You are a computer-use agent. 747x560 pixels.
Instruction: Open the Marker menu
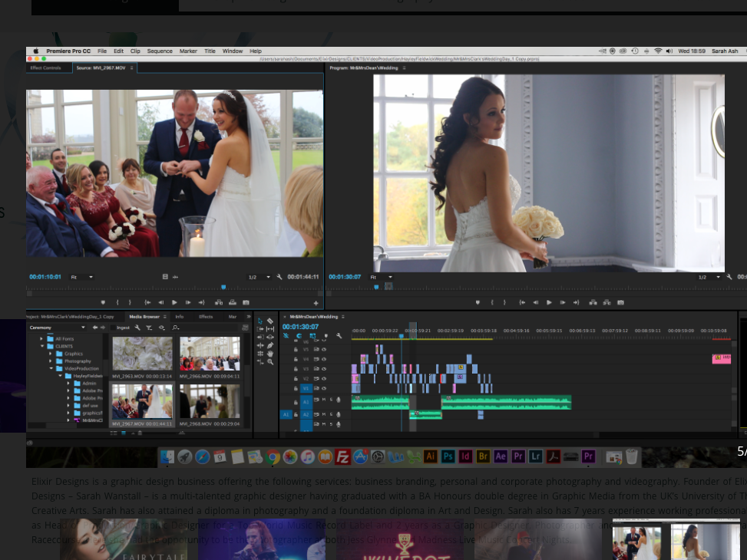pyautogui.click(x=188, y=51)
